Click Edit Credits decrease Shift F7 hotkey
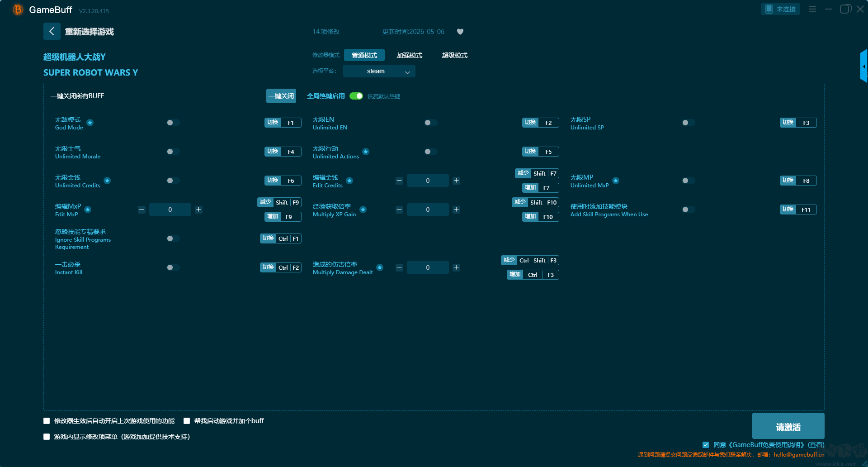Viewport: 868px width, 467px height. point(537,173)
